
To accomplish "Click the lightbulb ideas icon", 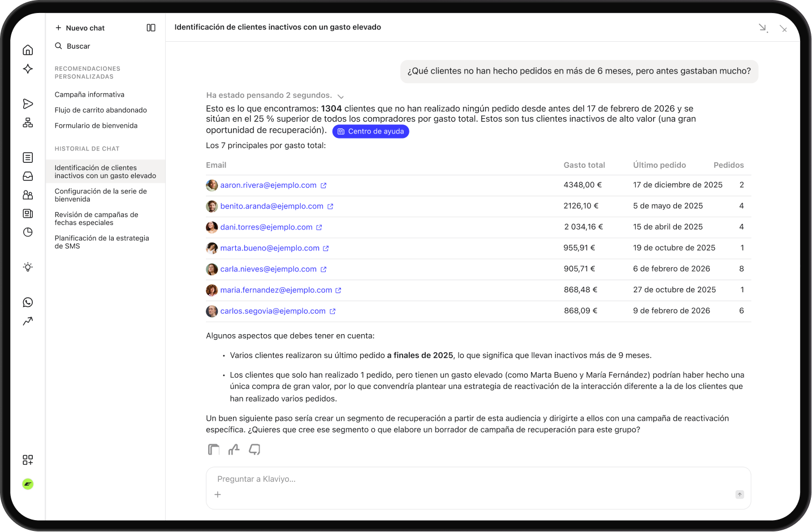I will click(28, 267).
